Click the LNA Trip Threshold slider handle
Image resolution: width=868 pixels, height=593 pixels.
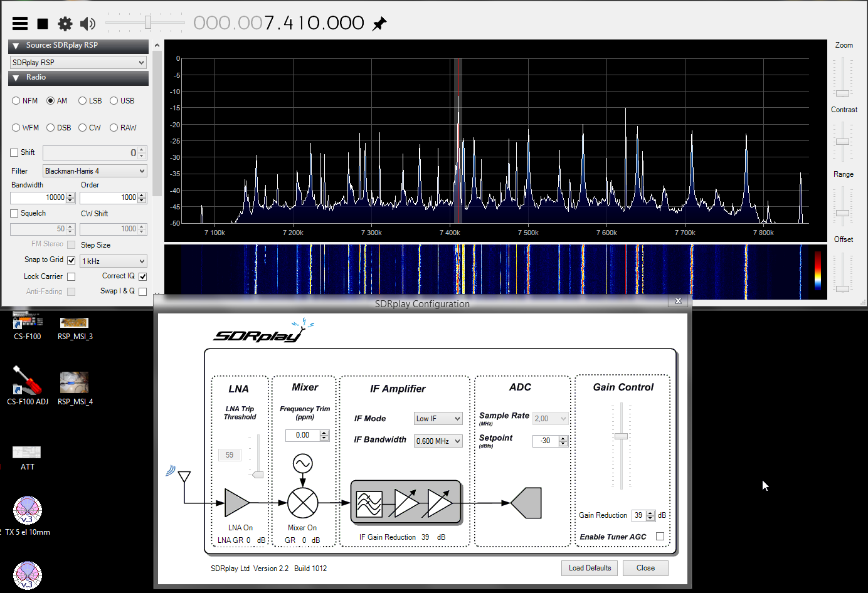pos(258,475)
